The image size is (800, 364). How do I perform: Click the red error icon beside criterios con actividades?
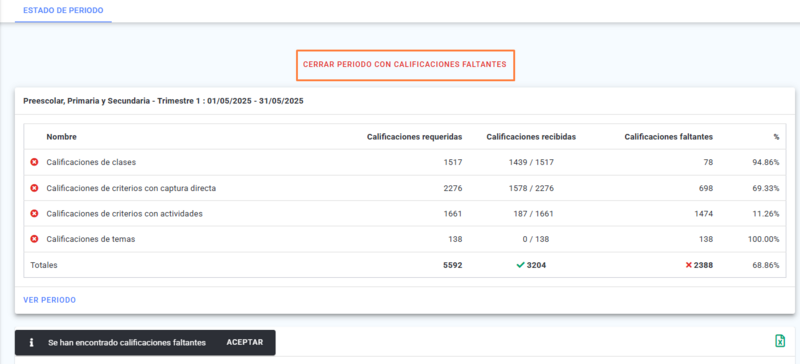(x=34, y=213)
